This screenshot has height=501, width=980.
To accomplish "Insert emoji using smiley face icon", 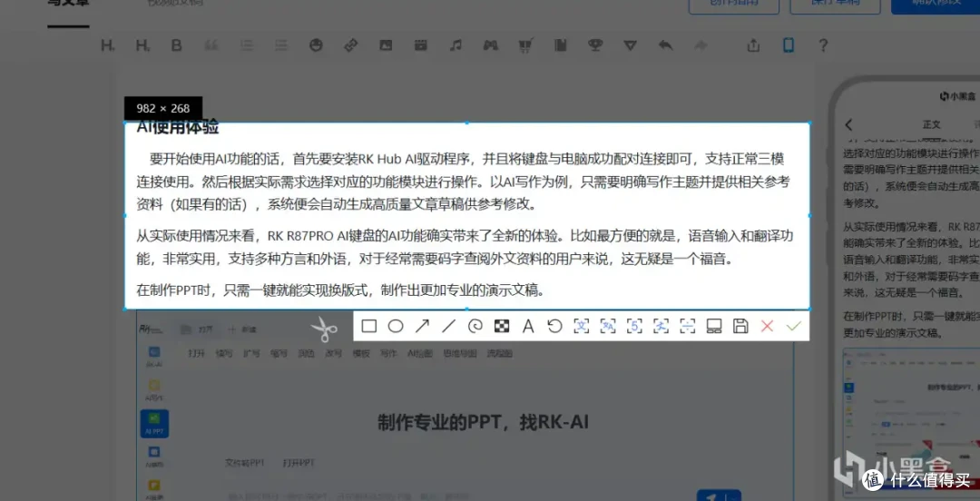I will [317, 45].
